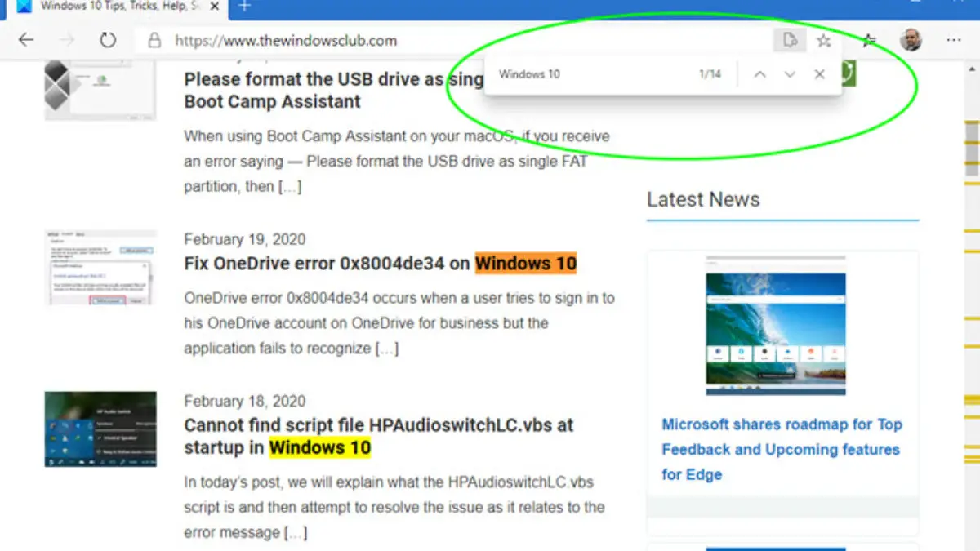Reload the page with the refresh icon
This screenshot has width=980, height=551.
coord(107,40)
